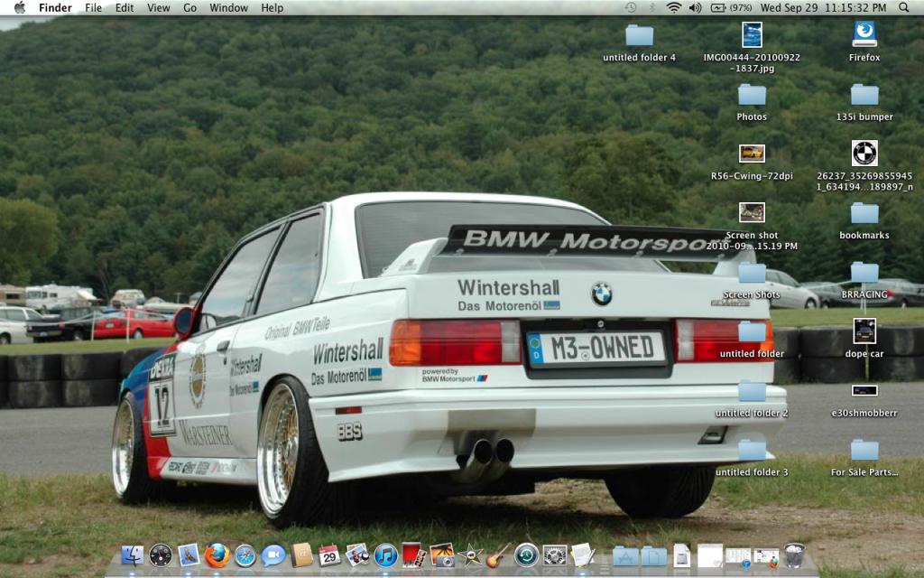Click the Time Machine menu bar icon
Viewport: 924px width, 578px height.
[631, 7]
